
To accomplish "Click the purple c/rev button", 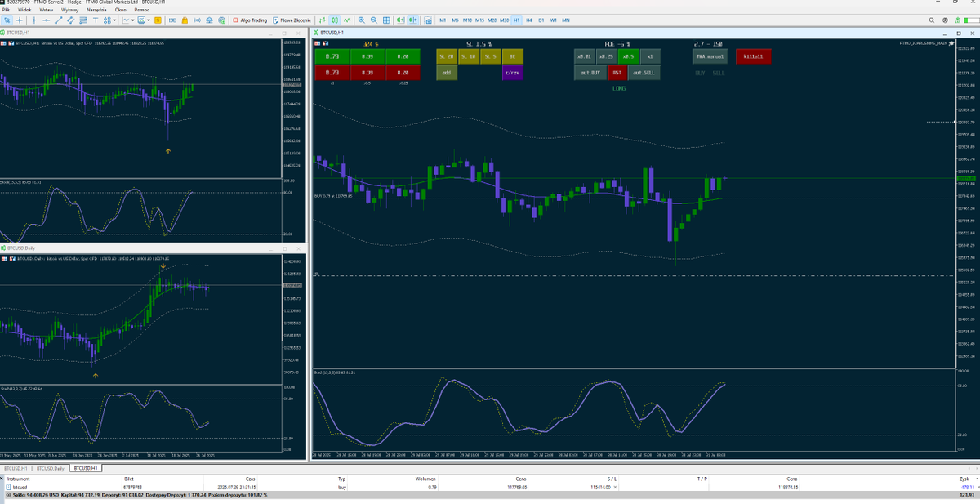I will pyautogui.click(x=512, y=73).
